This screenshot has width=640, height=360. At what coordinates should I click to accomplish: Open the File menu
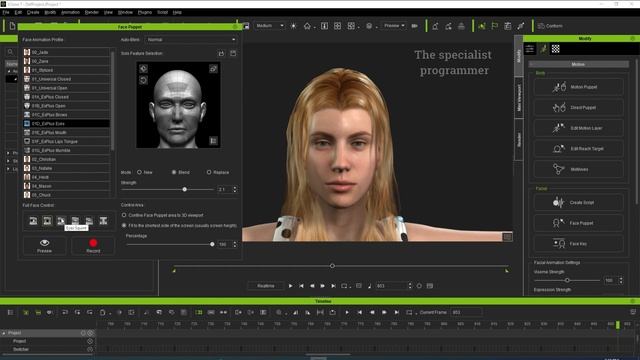click(x=6, y=12)
